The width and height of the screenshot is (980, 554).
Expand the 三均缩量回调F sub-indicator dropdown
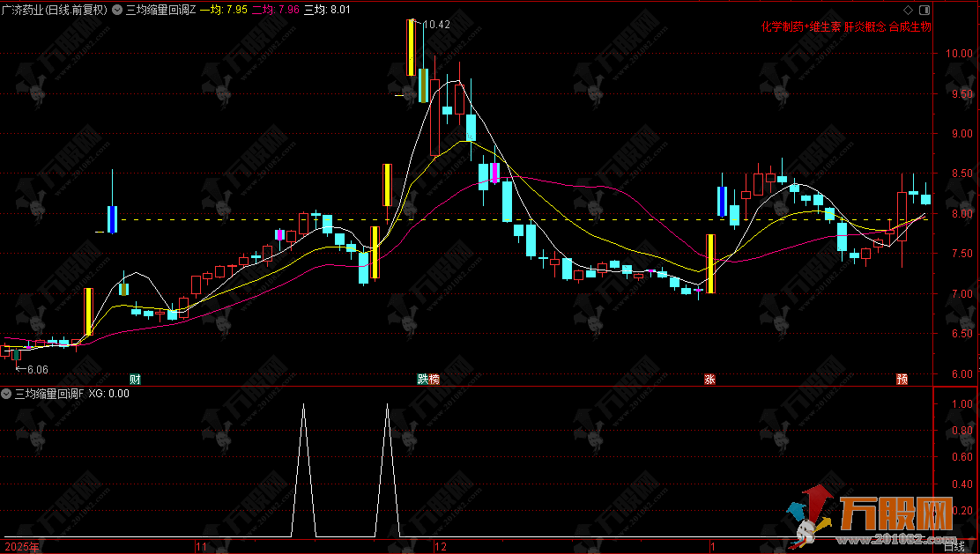coord(7,394)
